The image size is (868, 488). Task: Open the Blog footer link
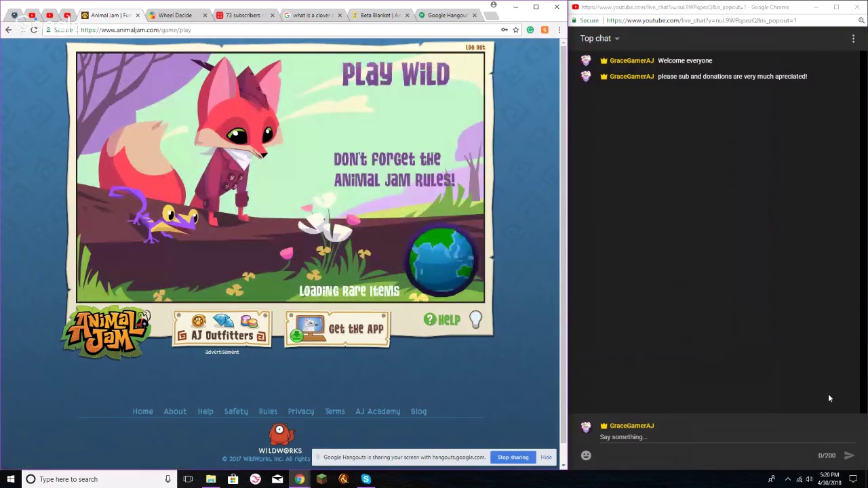pyautogui.click(x=419, y=411)
